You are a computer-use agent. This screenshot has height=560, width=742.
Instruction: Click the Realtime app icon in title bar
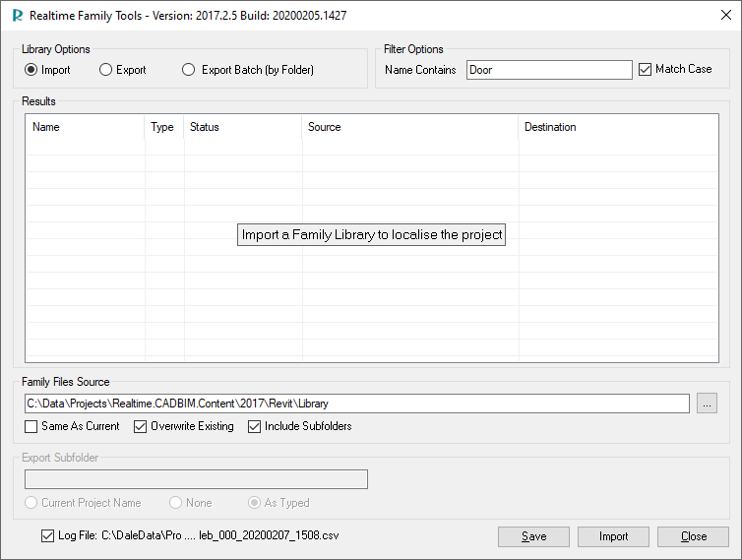pyautogui.click(x=18, y=15)
